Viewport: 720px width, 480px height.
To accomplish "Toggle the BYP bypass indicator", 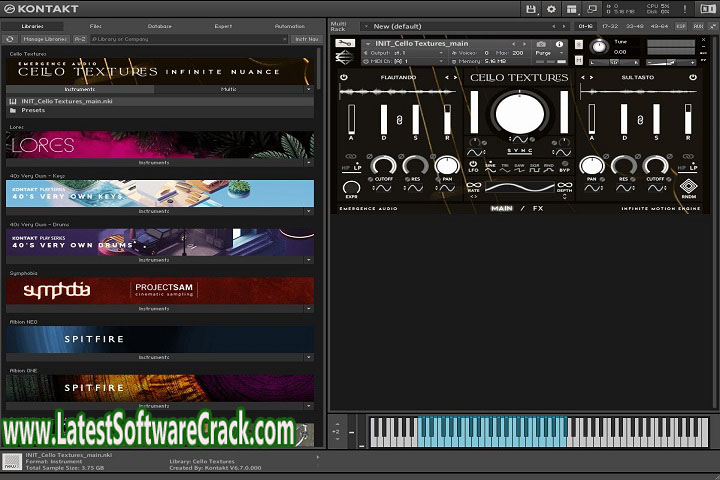I will click(565, 166).
